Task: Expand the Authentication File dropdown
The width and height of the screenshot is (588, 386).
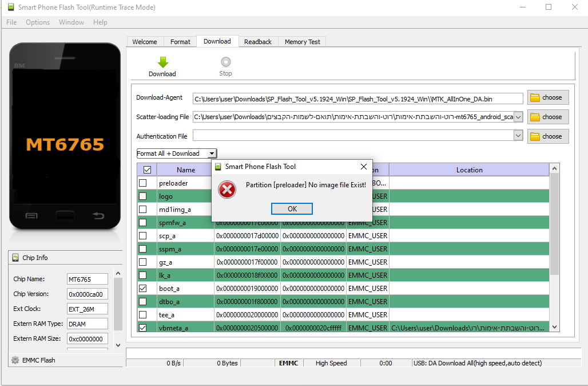Action: tap(518, 136)
